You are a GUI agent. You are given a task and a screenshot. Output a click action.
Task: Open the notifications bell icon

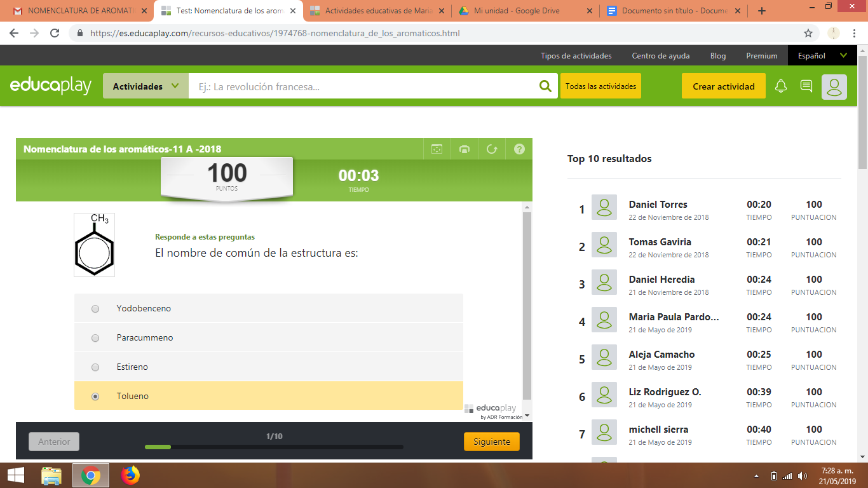click(781, 86)
